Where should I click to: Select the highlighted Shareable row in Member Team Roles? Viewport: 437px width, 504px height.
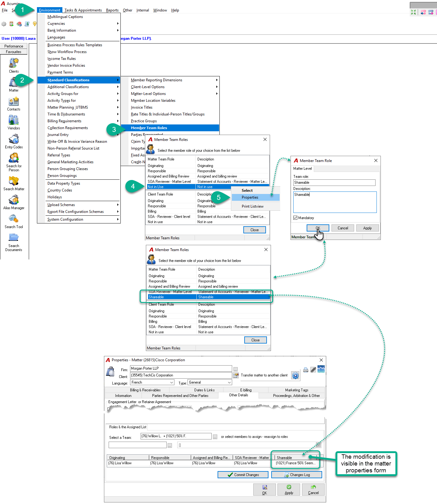209,297
